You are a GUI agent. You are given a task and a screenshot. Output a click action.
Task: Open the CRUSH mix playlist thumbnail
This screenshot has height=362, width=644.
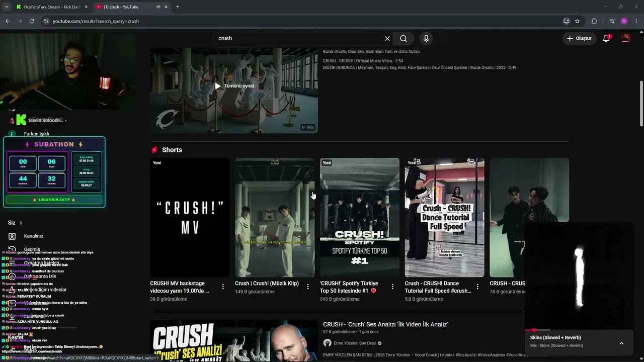tap(234, 90)
